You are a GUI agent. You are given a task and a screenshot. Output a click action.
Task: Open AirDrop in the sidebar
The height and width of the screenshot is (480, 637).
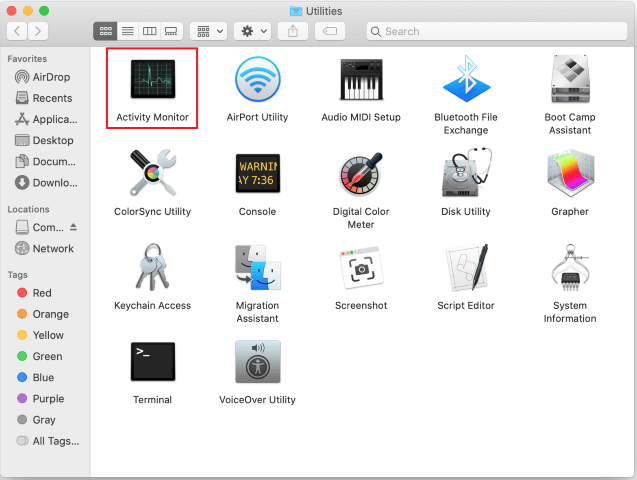point(42,77)
